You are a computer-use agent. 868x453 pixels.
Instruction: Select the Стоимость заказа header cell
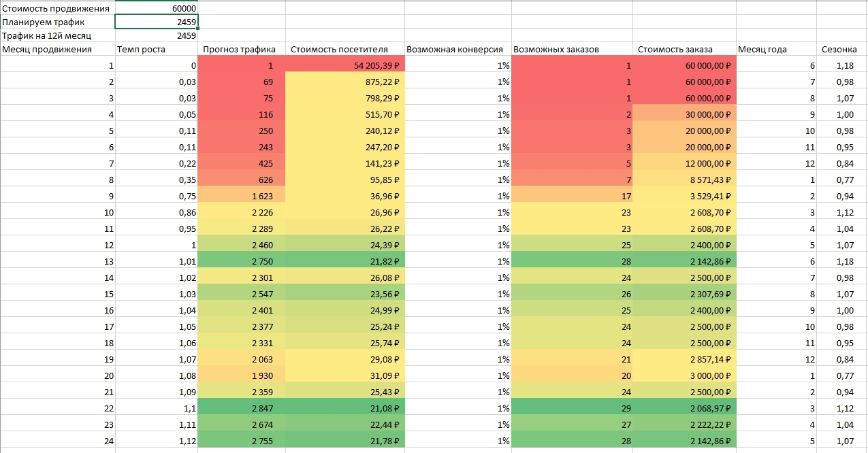(684, 49)
